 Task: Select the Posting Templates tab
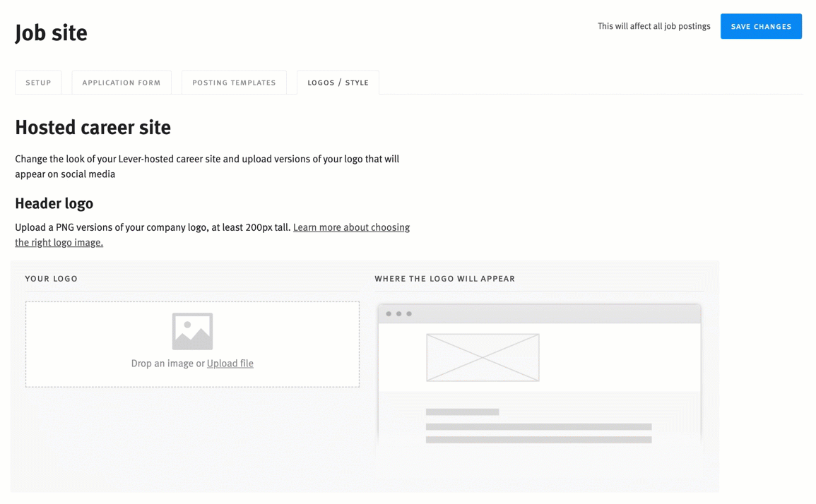234,82
